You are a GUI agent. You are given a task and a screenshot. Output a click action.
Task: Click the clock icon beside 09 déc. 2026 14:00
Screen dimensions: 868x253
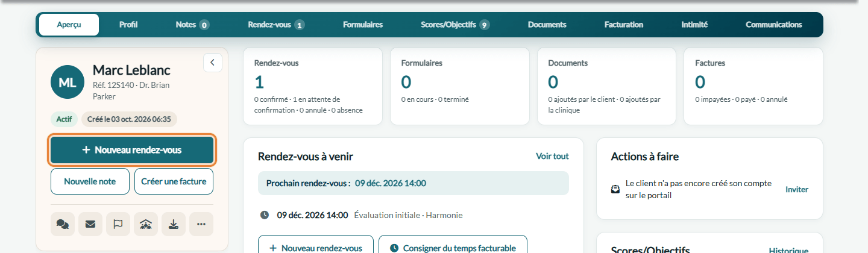pos(265,215)
